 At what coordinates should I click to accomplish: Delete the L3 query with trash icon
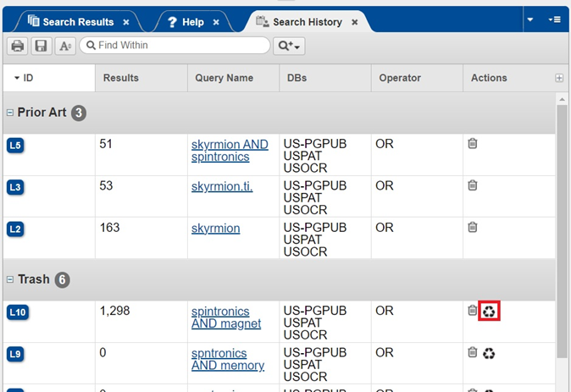point(473,185)
